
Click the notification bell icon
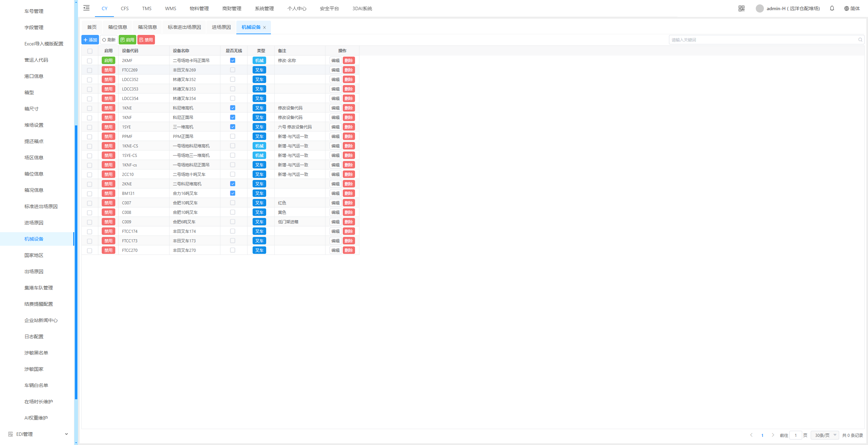832,8
